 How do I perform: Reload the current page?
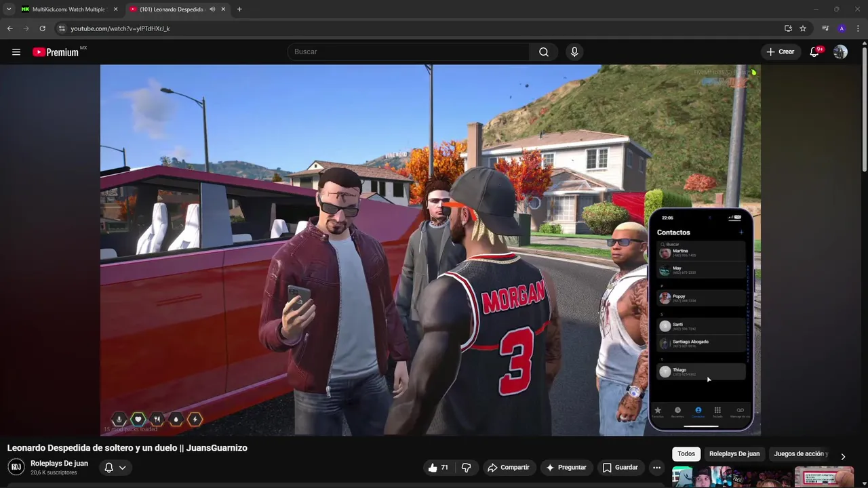click(x=42, y=28)
